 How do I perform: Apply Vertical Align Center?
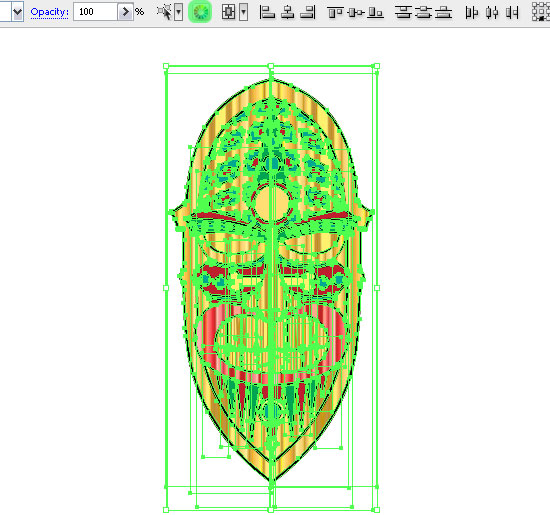[x=356, y=13]
